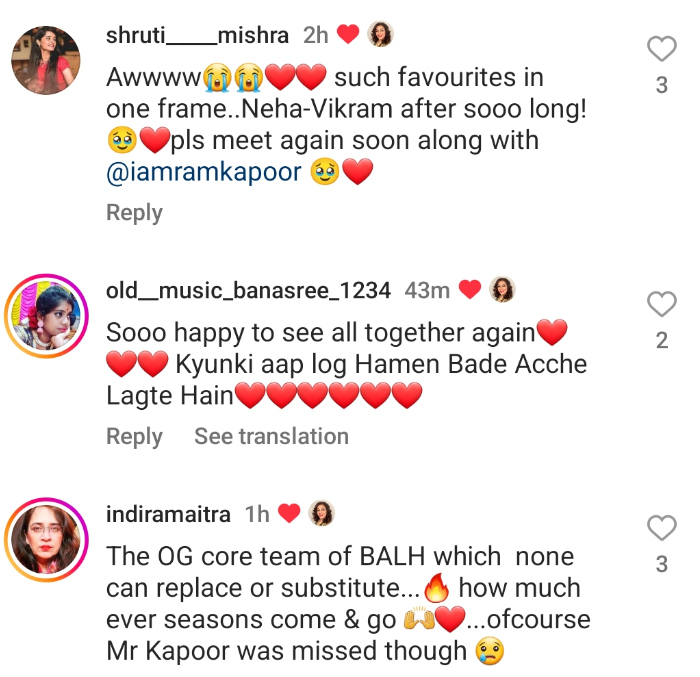Viewport: 700px width, 677px height.
Task: Reply to old__music_banasree_1234's comment
Action: click(x=134, y=436)
